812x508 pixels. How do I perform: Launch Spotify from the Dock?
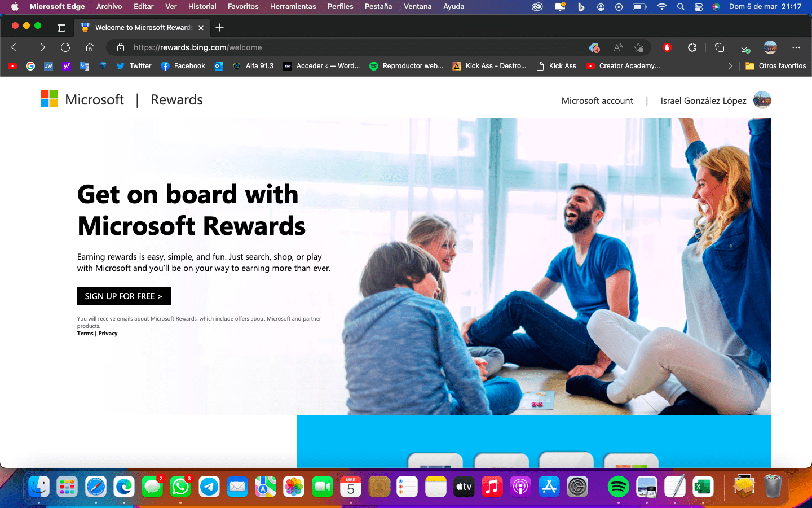click(x=619, y=487)
